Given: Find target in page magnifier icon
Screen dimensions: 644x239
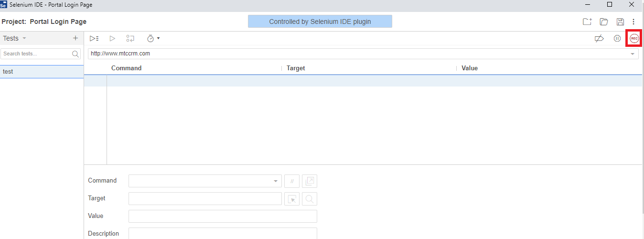Looking at the screenshot, I should (x=310, y=199).
